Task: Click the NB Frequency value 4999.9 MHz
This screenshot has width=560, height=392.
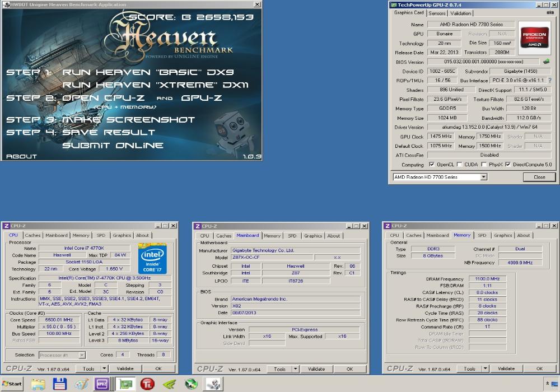Action: [520, 263]
